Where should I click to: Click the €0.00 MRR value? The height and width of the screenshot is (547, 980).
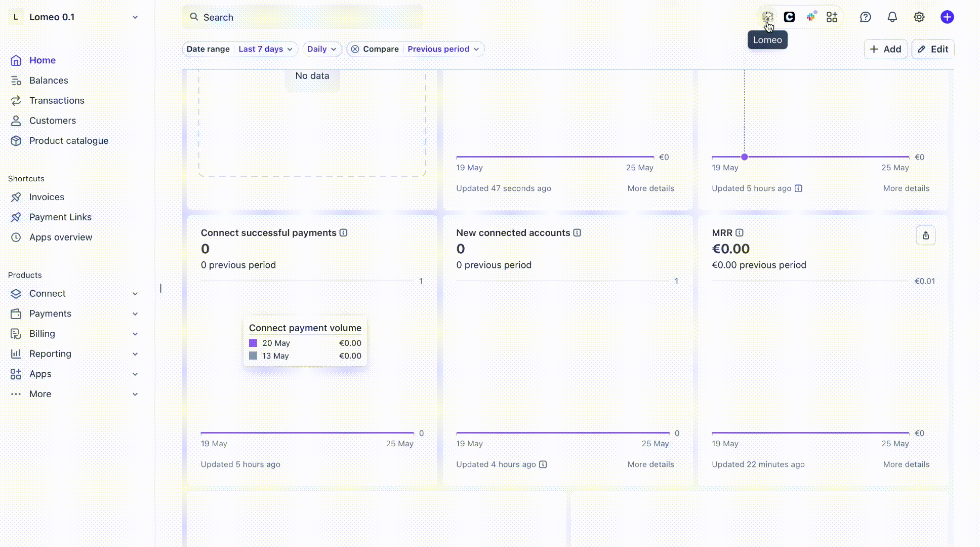[730, 249]
